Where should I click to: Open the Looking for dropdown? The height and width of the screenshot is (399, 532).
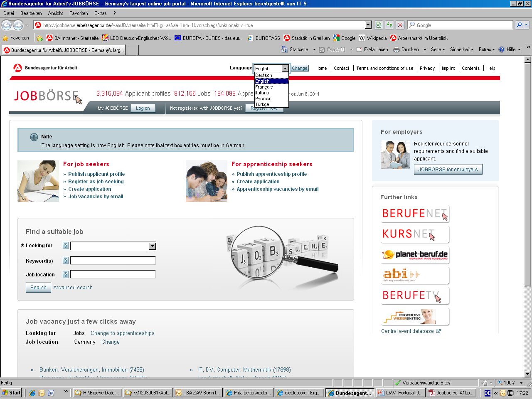pos(152,246)
